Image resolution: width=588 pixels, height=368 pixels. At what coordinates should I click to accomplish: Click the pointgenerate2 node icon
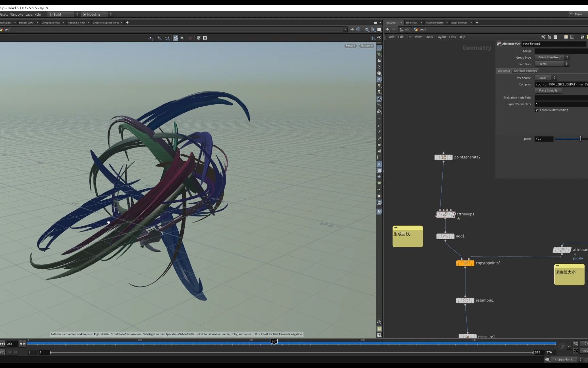pyautogui.click(x=443, y=157)
